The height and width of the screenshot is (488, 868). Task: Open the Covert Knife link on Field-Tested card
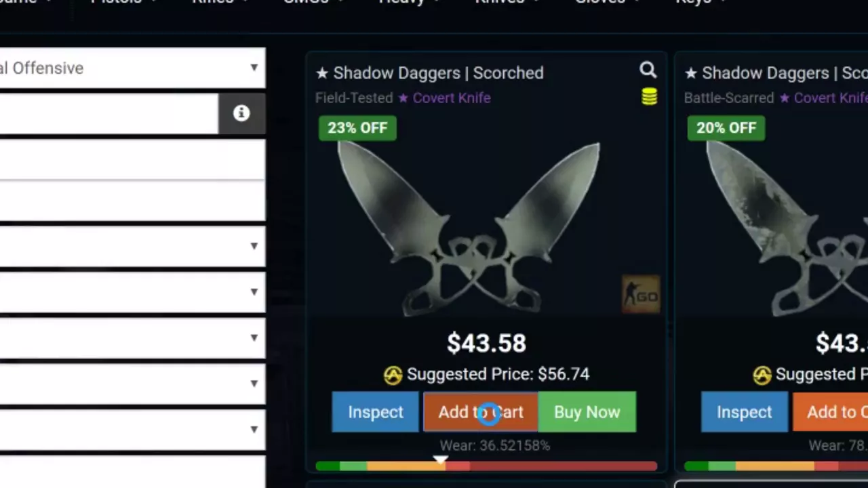[x=444, y=98]
